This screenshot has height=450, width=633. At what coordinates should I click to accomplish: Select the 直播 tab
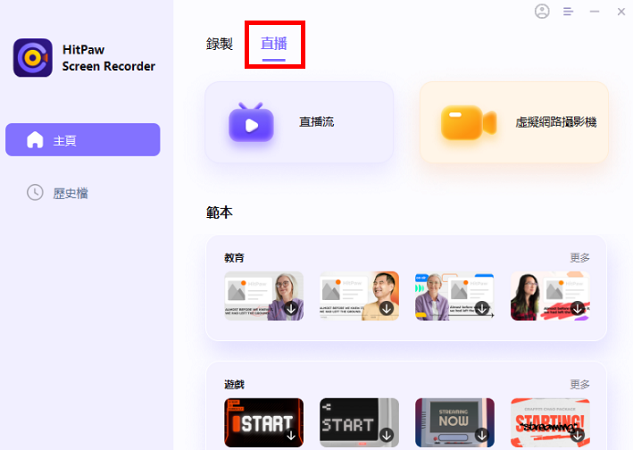coord(274,44)
